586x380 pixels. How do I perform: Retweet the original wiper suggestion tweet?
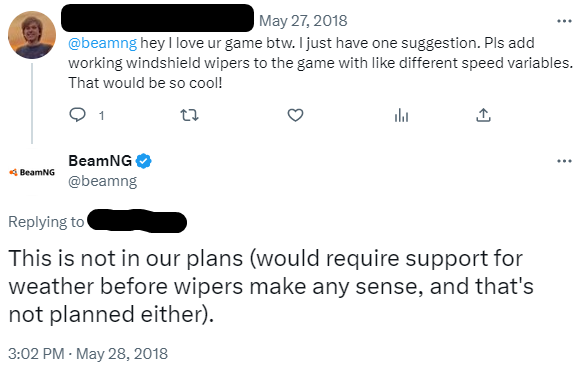click(x=189, y=115)
